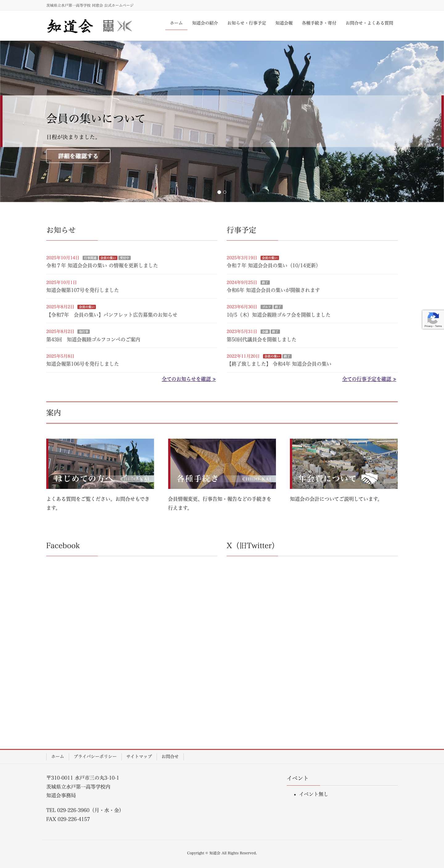
Task: Click the date 2023年6月30日
Action: click(242, 307)
